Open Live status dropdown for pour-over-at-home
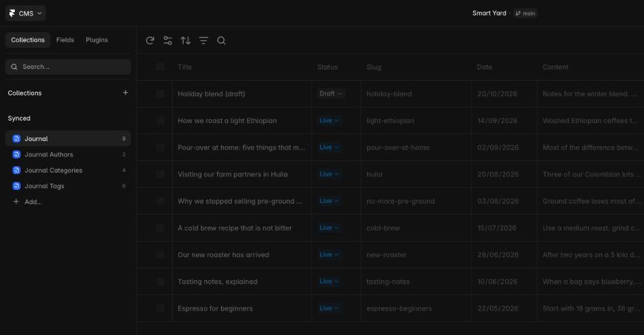Image resolution: width=644 pixels, height=335 pixels. tap(329, 147)
